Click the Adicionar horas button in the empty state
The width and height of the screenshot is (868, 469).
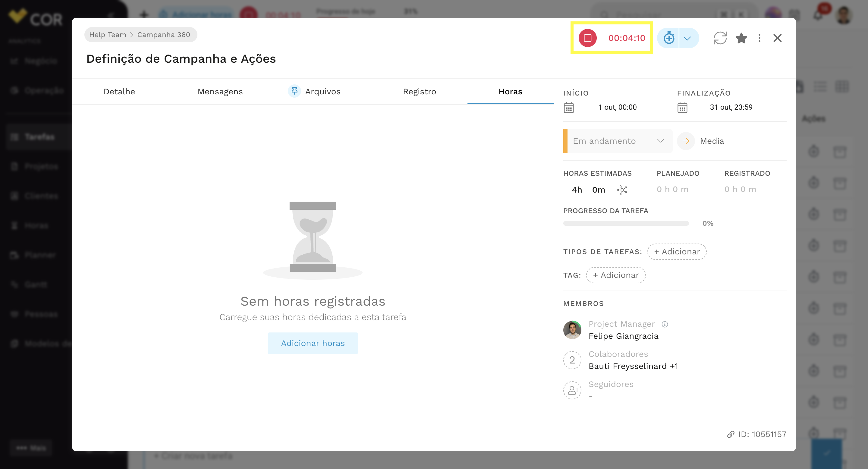[x=312, y=343]
